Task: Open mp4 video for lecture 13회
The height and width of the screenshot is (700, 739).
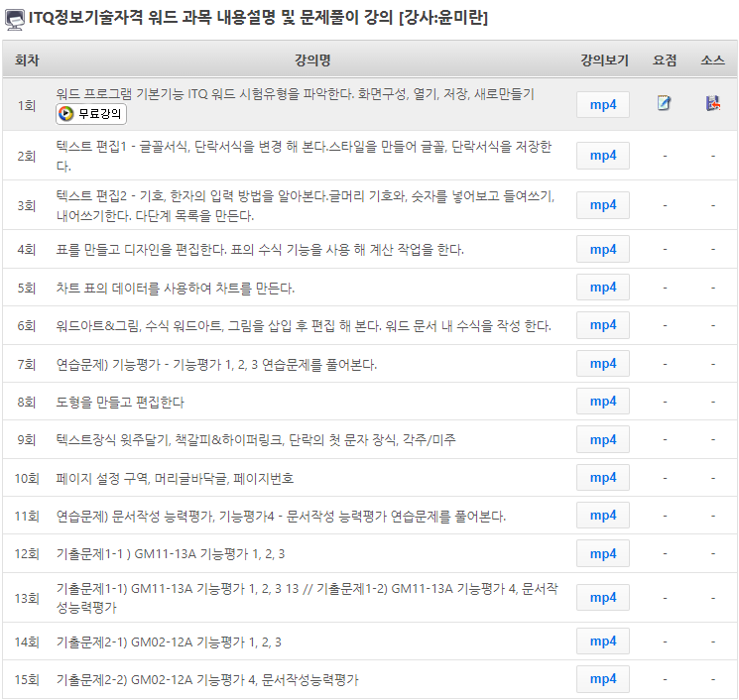Action: pos(603,597)
